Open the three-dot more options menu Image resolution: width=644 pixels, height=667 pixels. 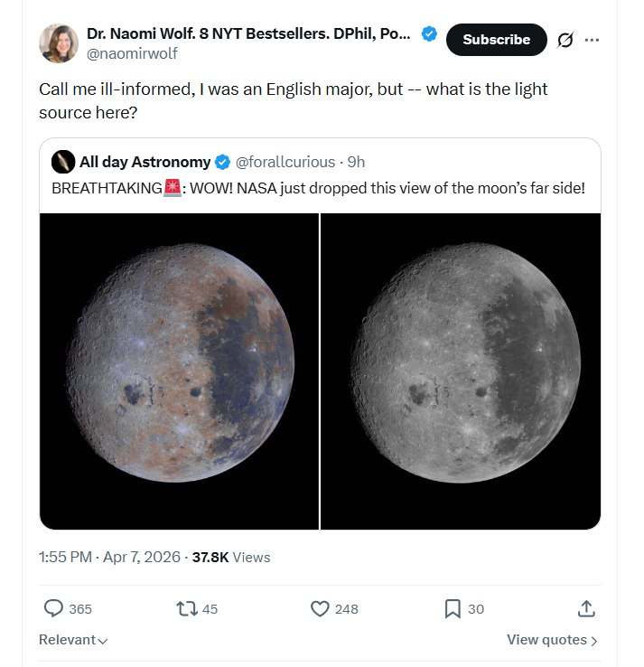[592, 40]
